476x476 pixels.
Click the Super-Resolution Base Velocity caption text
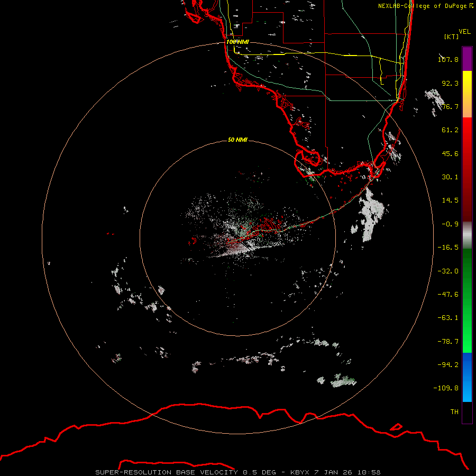click(x=237, y=472)
